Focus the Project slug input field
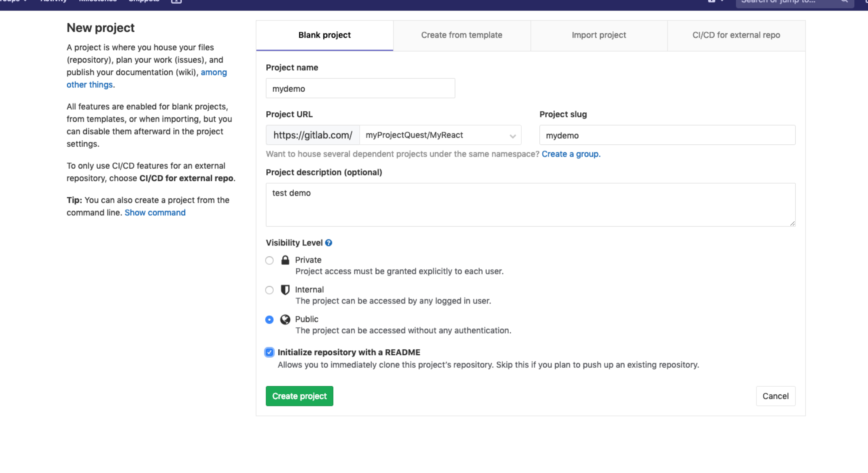Viewport: 868px width, 473px height. click(667, 135)
